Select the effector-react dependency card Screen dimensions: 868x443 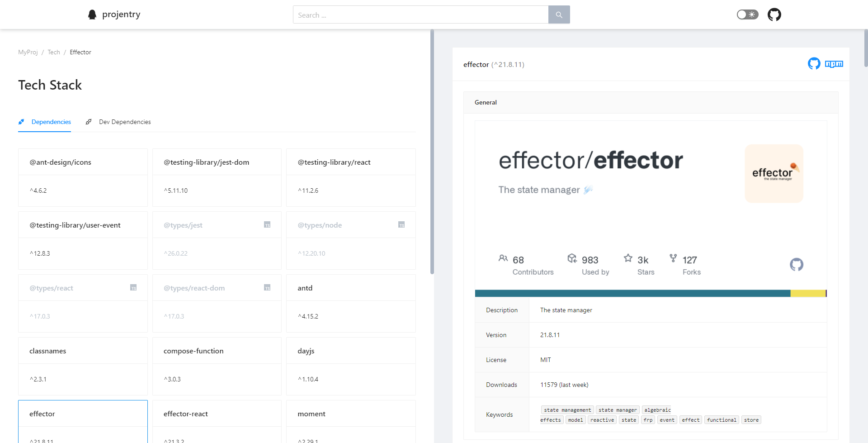[x=217, y=422]
